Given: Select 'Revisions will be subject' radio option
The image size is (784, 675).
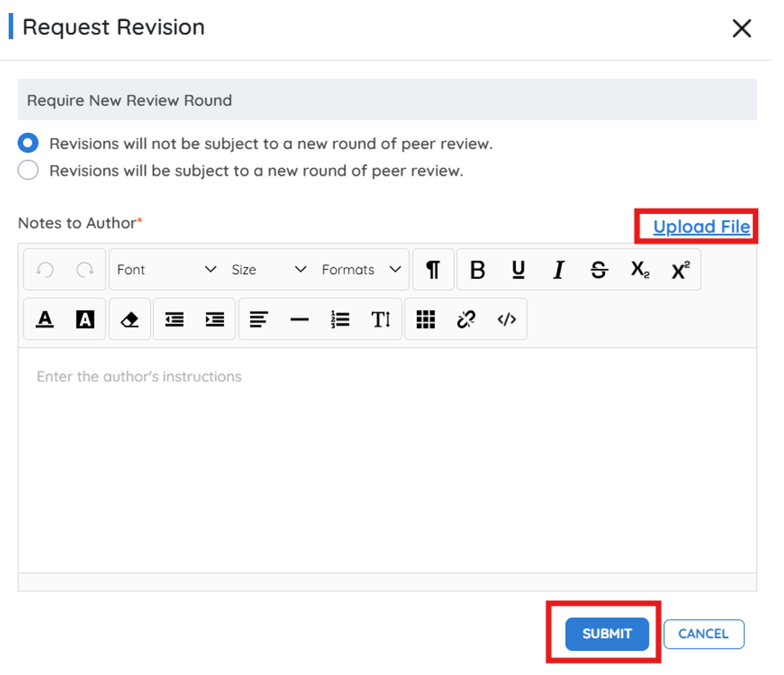Looking at the screenshot, I should (x=28, y=170).
